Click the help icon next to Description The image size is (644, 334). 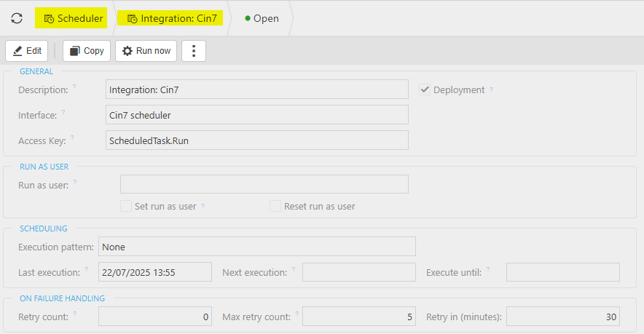(x=74, y=87)
